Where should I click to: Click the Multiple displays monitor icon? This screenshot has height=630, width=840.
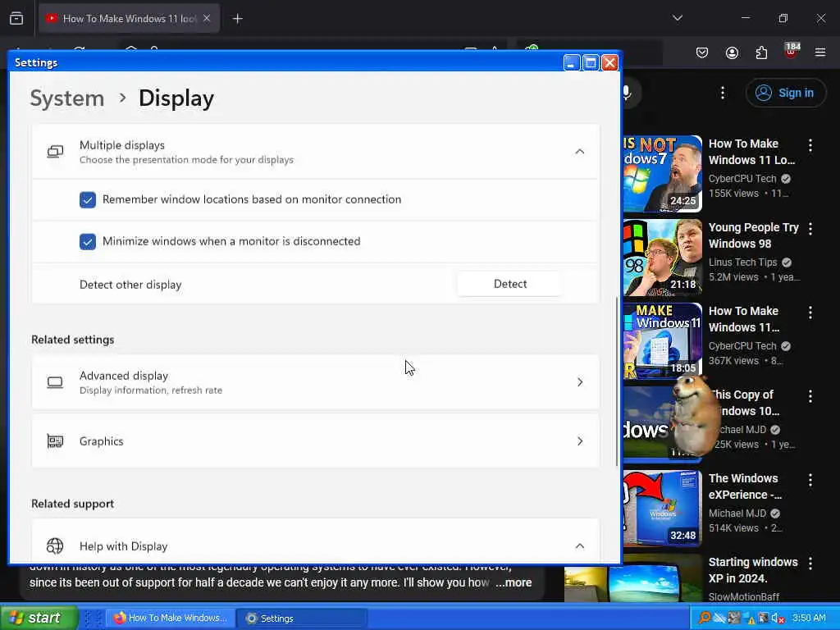point(55,152)
